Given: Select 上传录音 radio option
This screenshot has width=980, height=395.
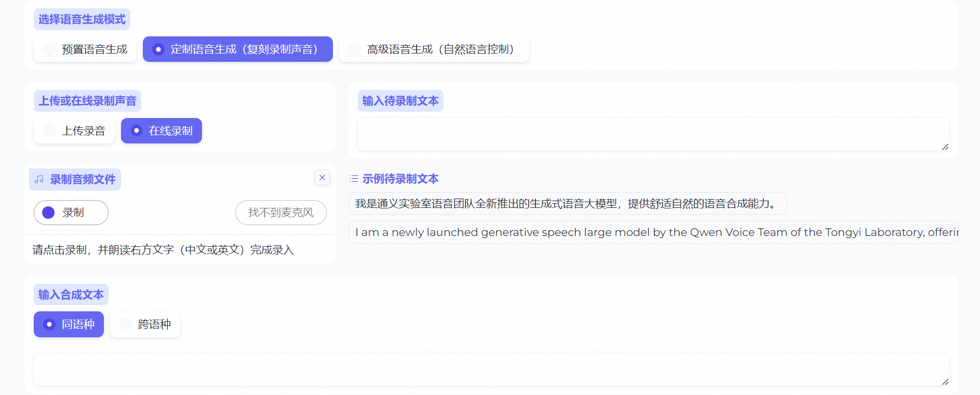Looking at the screenshot, I should click(74, 131).
